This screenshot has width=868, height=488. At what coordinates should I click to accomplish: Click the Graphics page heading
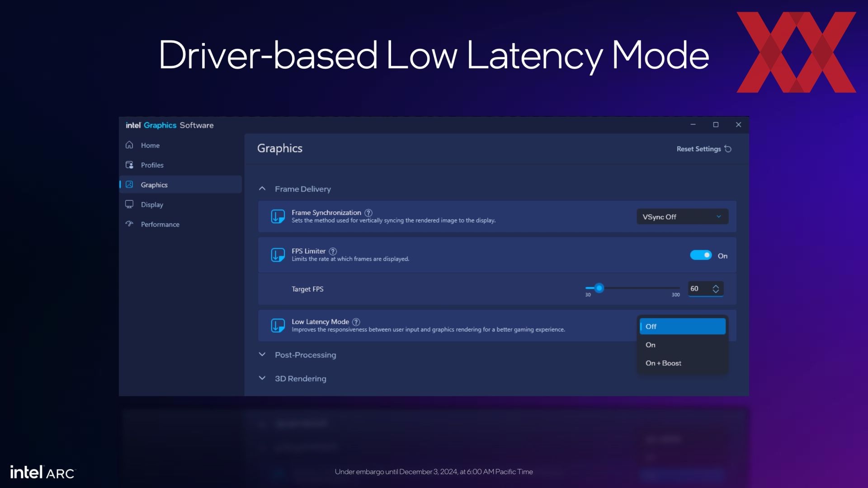tap(280, 148)
